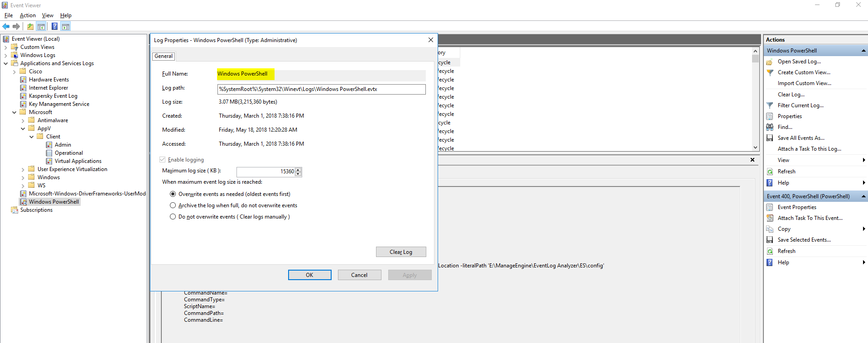Toggle the Show/Hide Action Pane toolbar icon
The width and height of the screenshot is (868, 343).
[66, 26]
